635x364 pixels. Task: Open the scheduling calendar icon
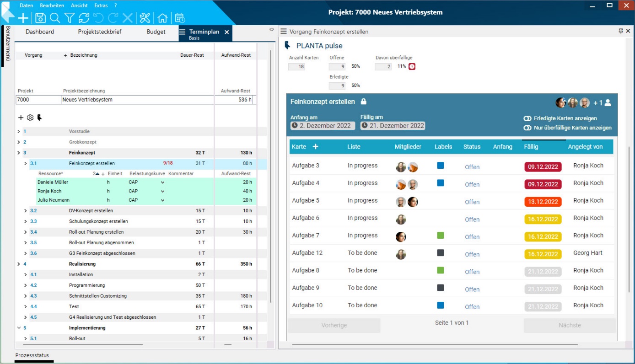(x=179, y=18)
